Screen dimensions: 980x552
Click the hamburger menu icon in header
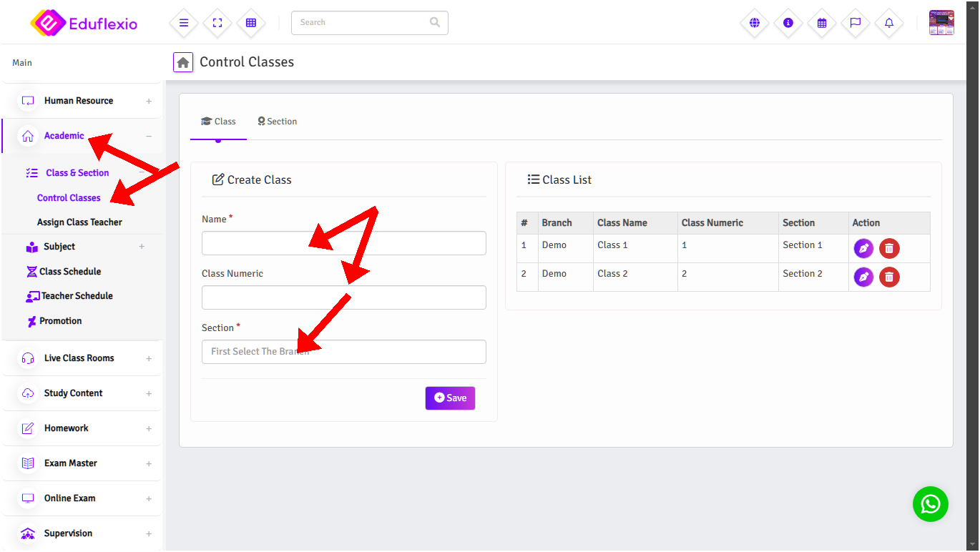[x=184, y=23]
